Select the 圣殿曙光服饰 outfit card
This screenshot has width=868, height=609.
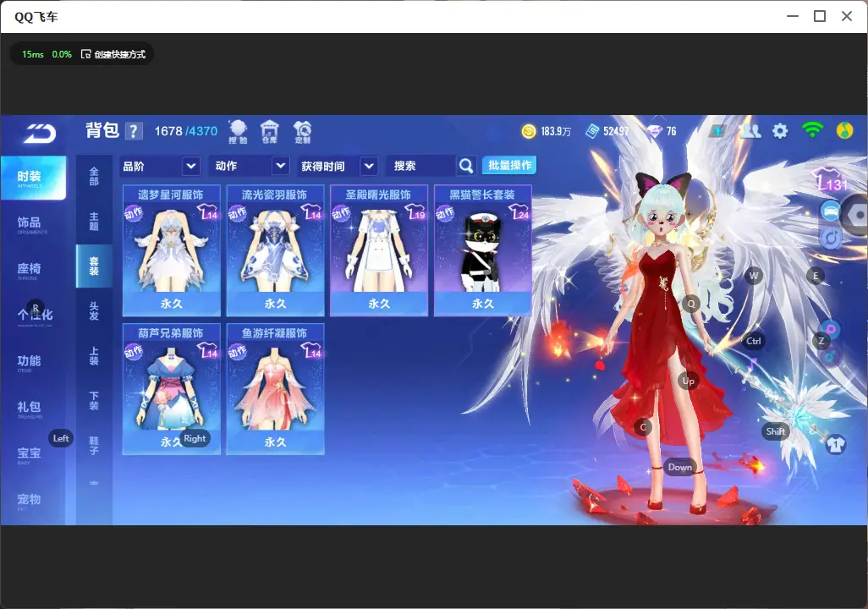pos(379,251)
